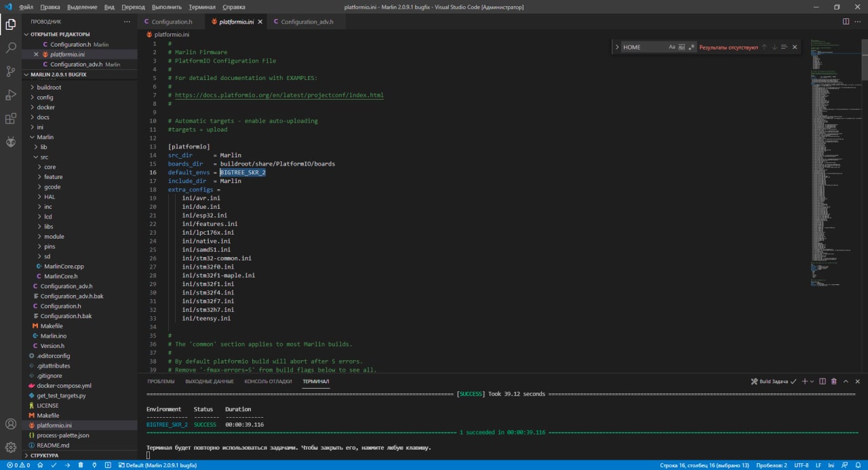
Task: Click the PlatformIO Upload arrow in status bar
Action: (68, 465)
